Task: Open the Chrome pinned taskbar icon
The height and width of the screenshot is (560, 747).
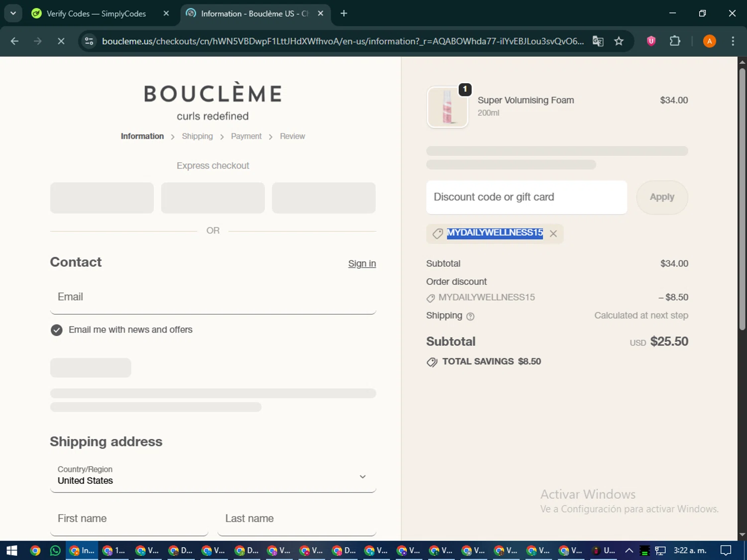Action: pos(35,551)
